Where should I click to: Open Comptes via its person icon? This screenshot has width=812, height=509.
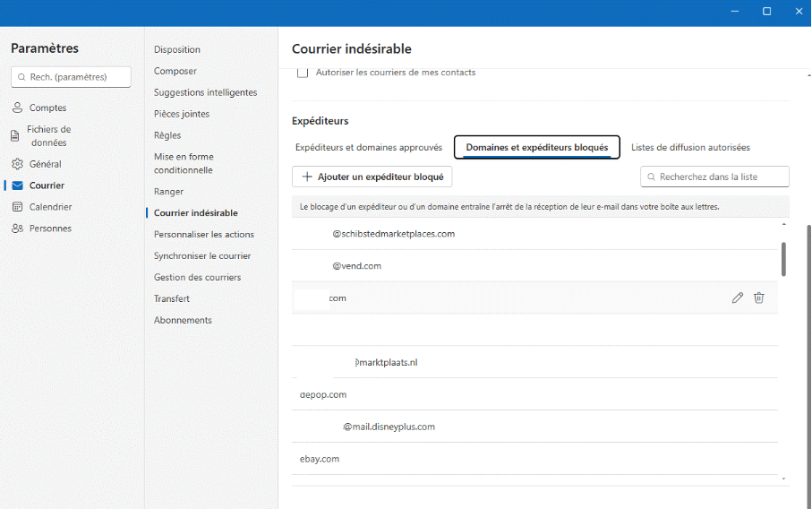point(17,108)
